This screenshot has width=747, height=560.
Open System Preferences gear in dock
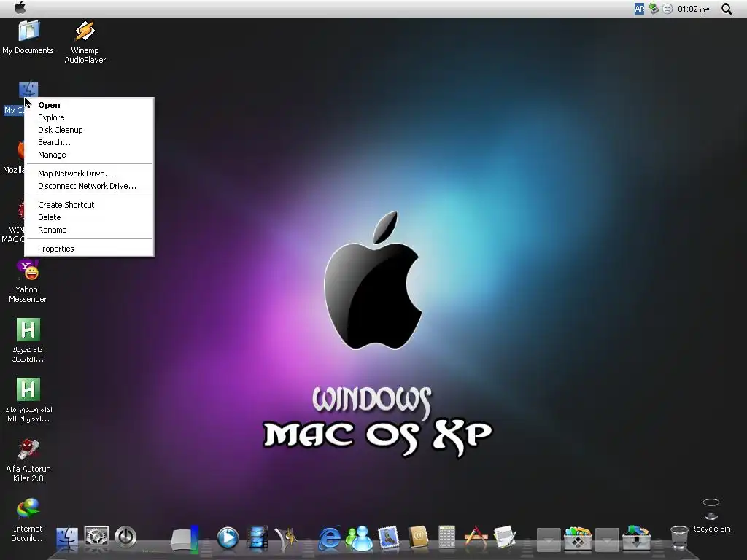pyautogui.click(x=97, y=537)
